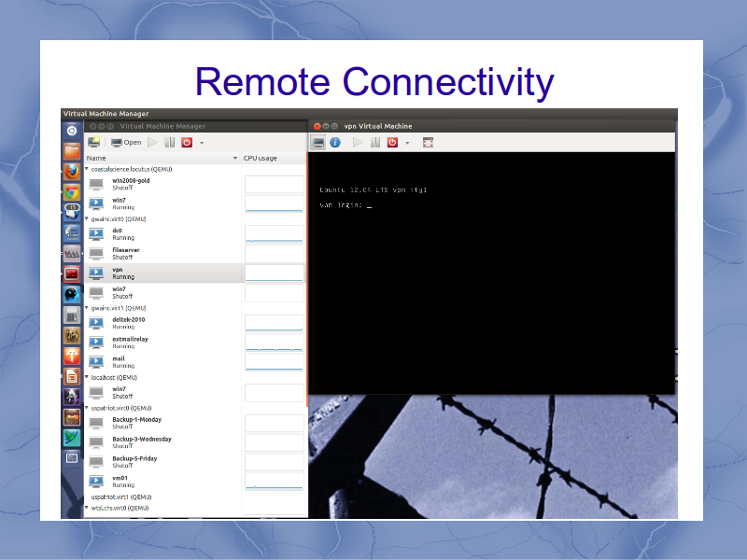Launch Google Chrome from the launcher
Screen dimensions: 747x560
(72, 192)
